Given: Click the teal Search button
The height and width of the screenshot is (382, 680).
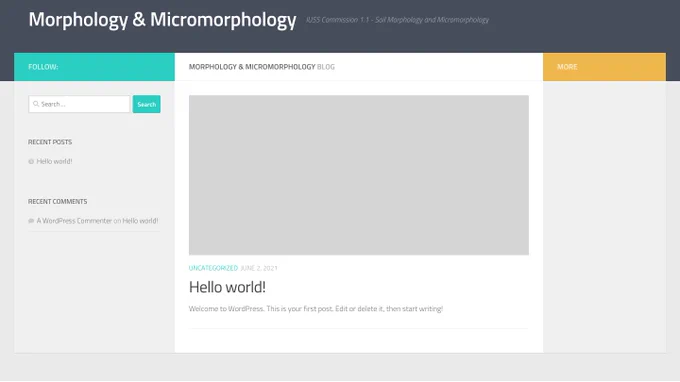Looking at the screenshot, I should [x=147, y=104].
